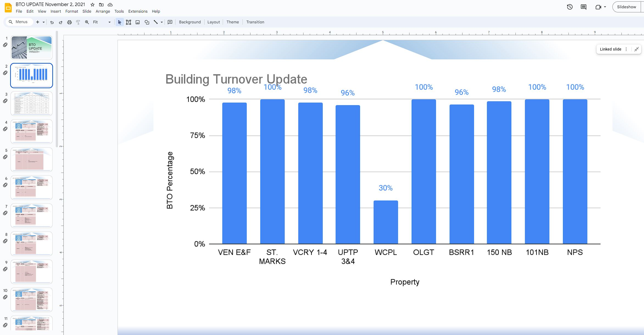Expand the new slide dropdown arrow

[x=44, y=22]
